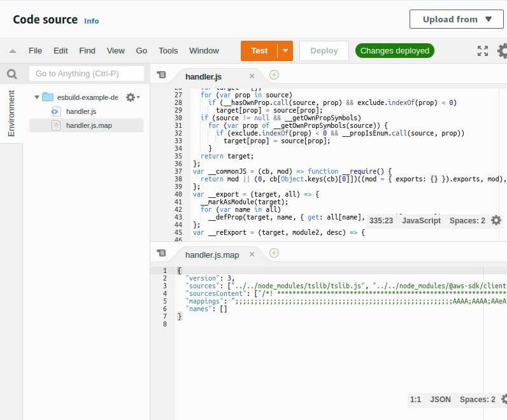
Task: Change the JavaScript syntax mode
Action: [x=421, y=221]
